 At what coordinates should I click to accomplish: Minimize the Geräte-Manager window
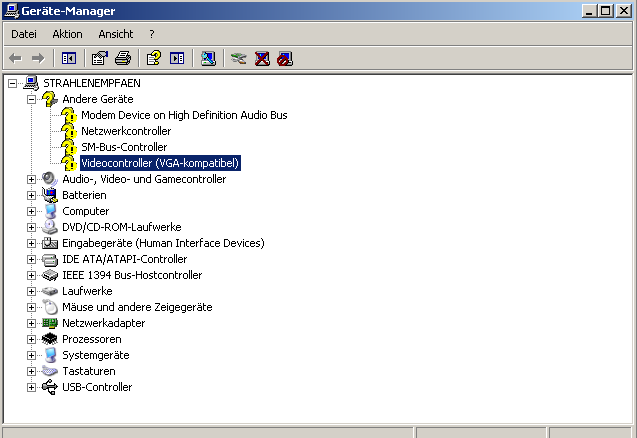point(590,11)
